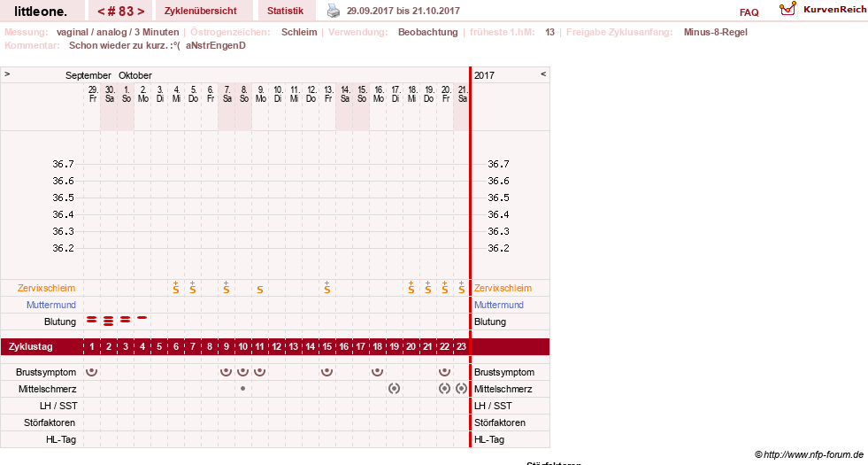
Task: Click the Brustsymptom icon on cycle day 9
Action: (x=226, y=371)
